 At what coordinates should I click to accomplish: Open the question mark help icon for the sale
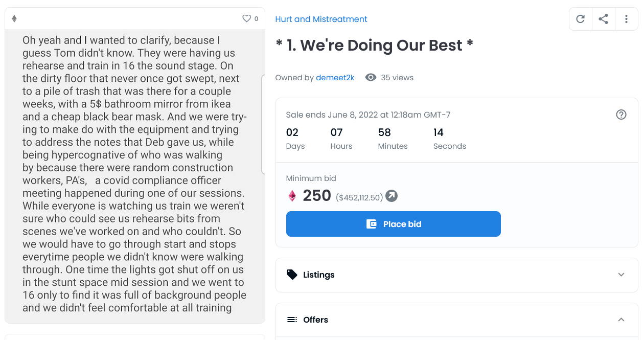621,115
